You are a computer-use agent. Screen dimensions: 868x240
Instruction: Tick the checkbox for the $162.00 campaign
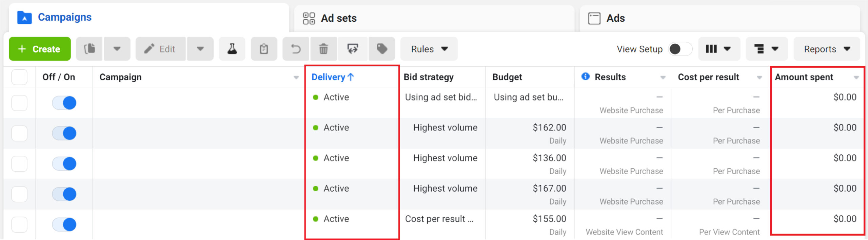(x=19, y=133)
